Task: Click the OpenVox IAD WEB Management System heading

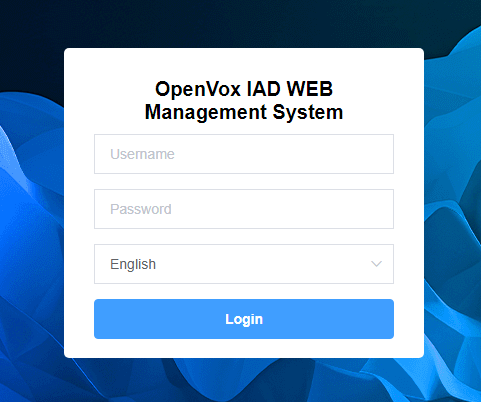Action: [x=244, y=100]
